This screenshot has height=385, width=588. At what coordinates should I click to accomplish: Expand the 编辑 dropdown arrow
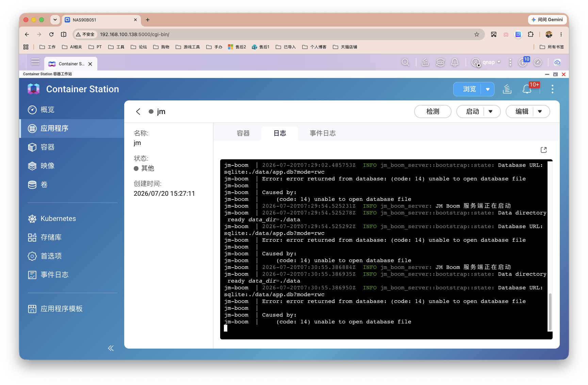click(x=540, y=112)
